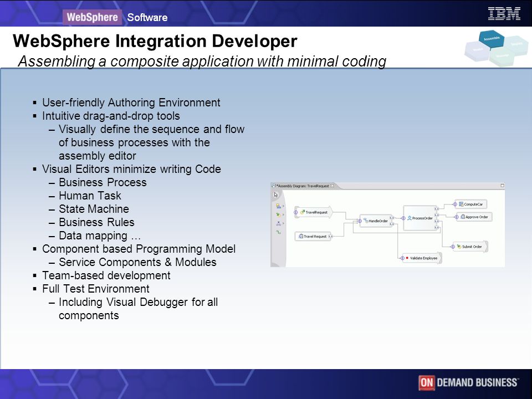This screenshot has height=399, width=532.
Task: Click the WebSphere brand label
Action: (92, 17)
